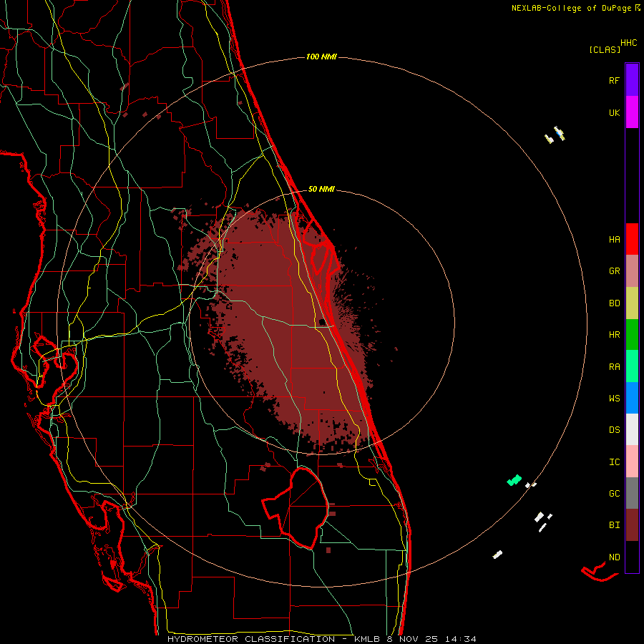Click the 14:34 timestamp
644x644 pixels.
click(x=461, y=639)
